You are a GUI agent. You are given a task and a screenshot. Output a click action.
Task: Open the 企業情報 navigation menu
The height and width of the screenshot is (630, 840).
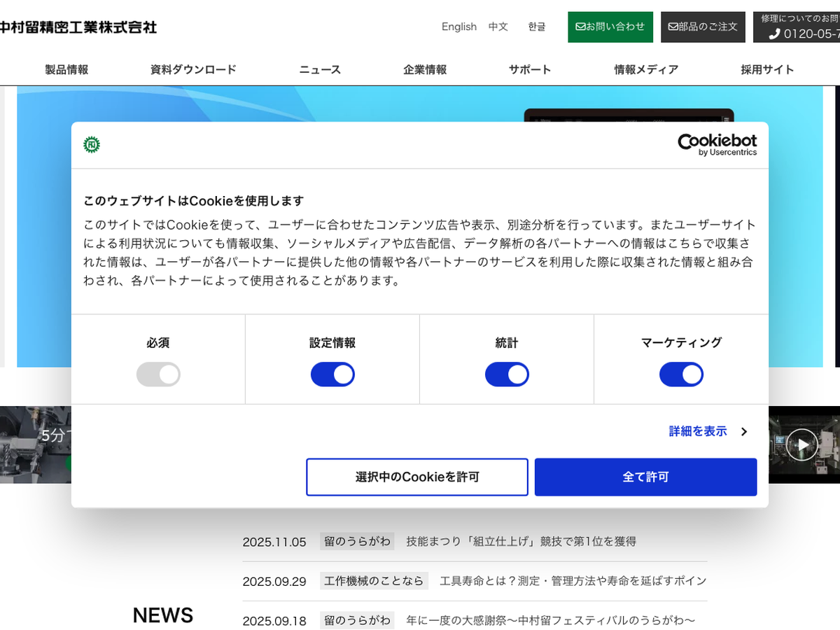pyautogui.click(x=425, y=69)
